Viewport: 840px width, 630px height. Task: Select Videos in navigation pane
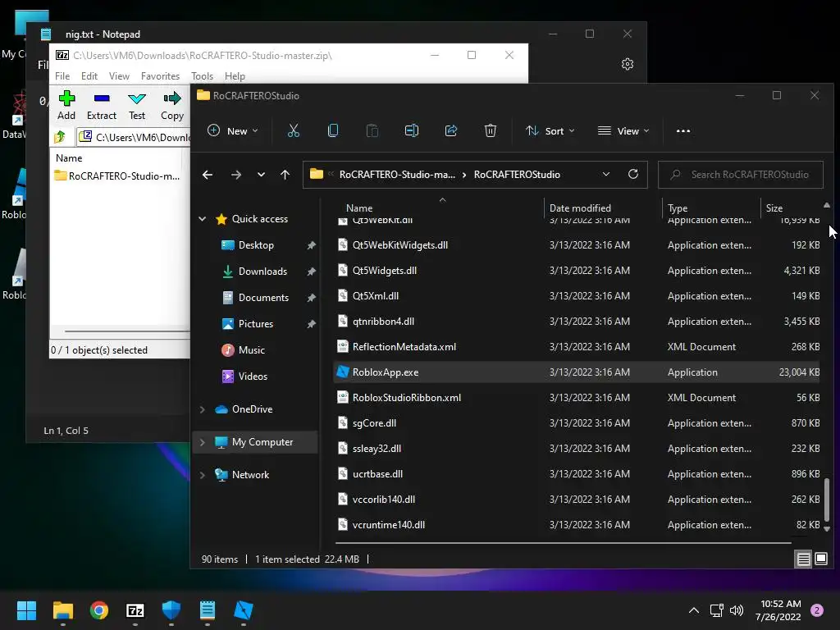(253, 377)
